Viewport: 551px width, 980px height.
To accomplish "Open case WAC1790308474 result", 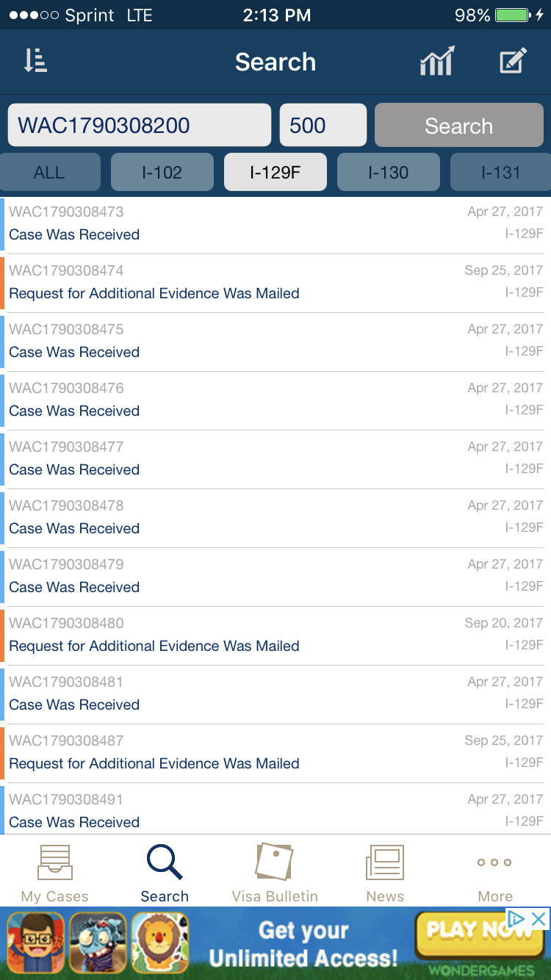I will pyautogui.click(x=275, y=283).
